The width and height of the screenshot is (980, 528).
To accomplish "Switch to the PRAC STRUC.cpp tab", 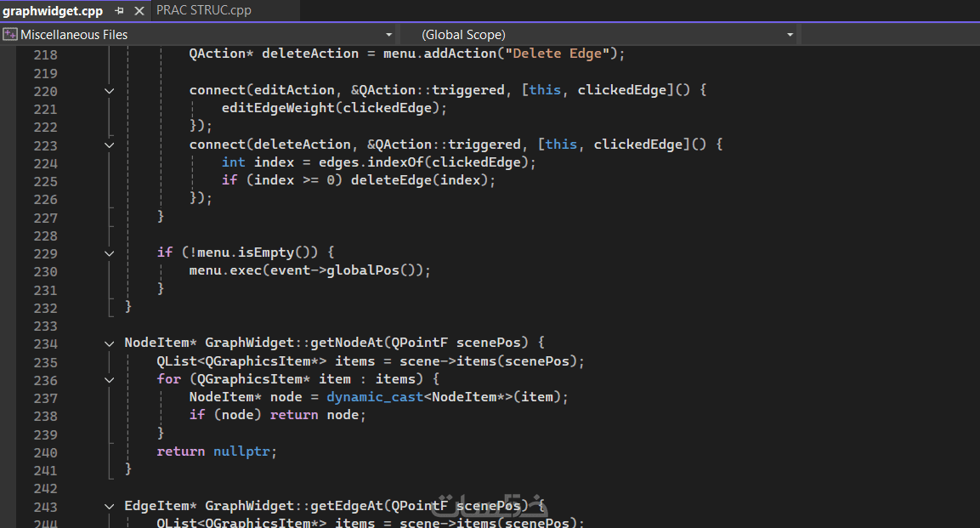I will 204,10.
